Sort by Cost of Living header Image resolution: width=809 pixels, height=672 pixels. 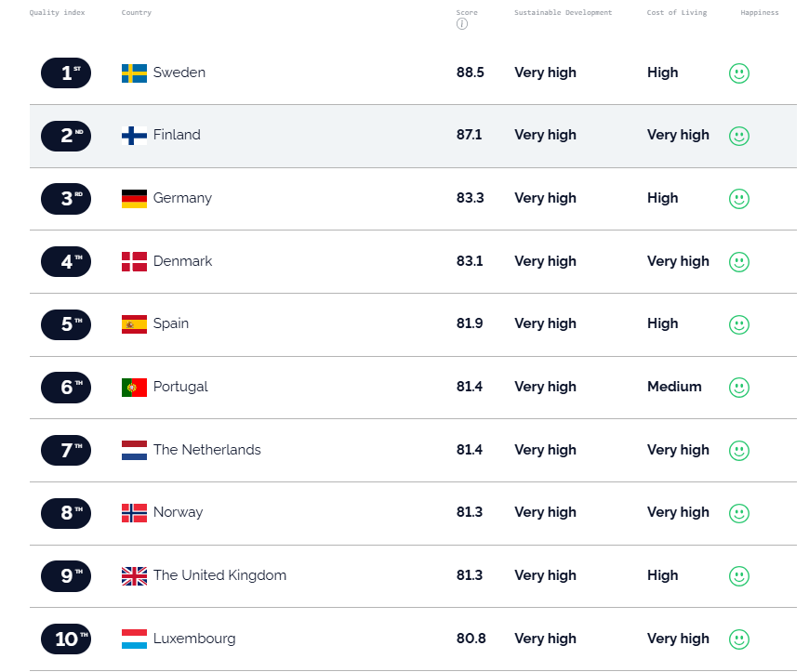click(x=677, y=12)
